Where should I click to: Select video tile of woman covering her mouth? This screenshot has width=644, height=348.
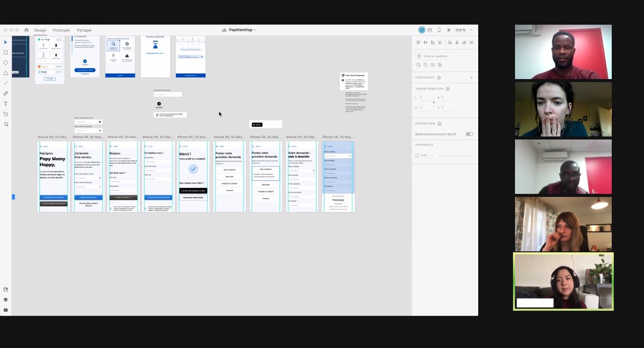[563, 109]
